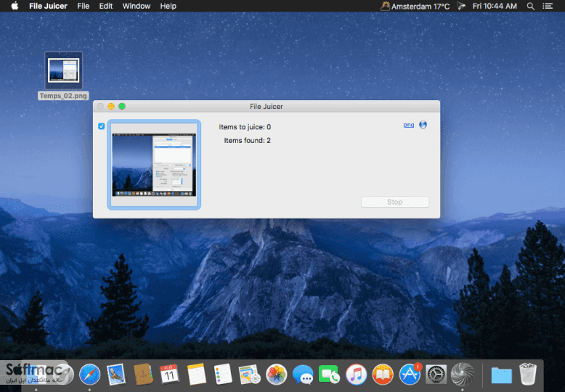Open Notes in the Dock
Viewport: 565px width, 392px height.
196,375
